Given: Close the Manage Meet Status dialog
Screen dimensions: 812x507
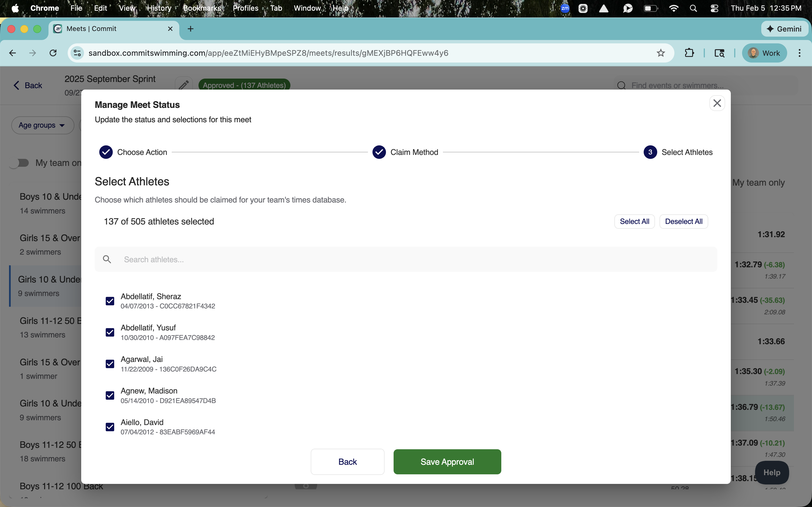Looking at the screenshot, I should click(717, 103).
